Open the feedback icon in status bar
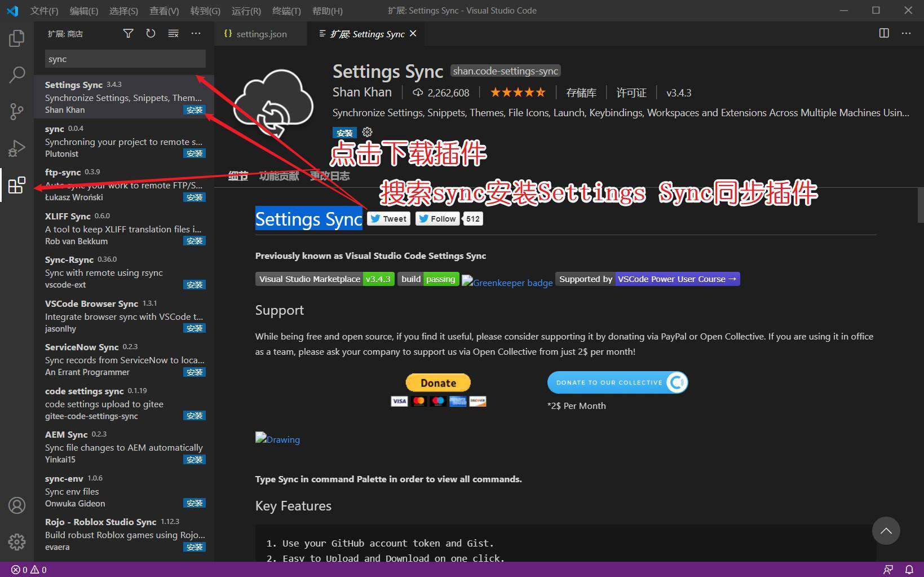 (888, 570)
